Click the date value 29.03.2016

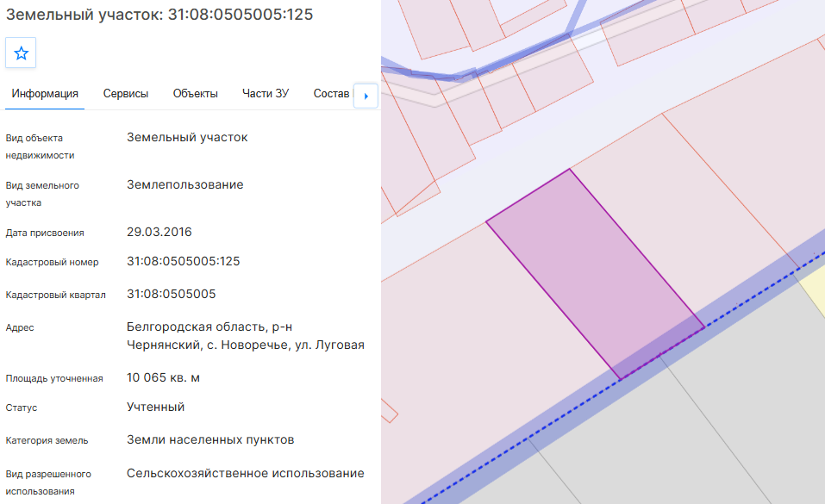[x=159, y=232]
